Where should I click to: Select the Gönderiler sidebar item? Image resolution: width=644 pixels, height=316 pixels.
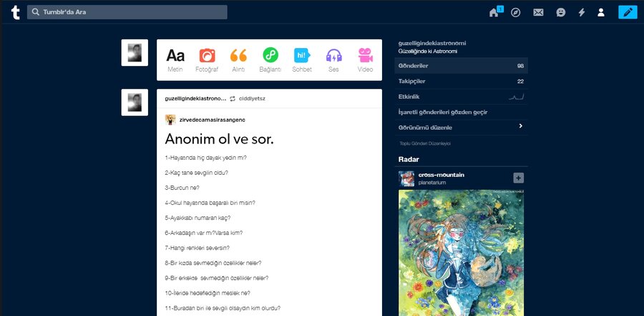(x=462, y=66)
